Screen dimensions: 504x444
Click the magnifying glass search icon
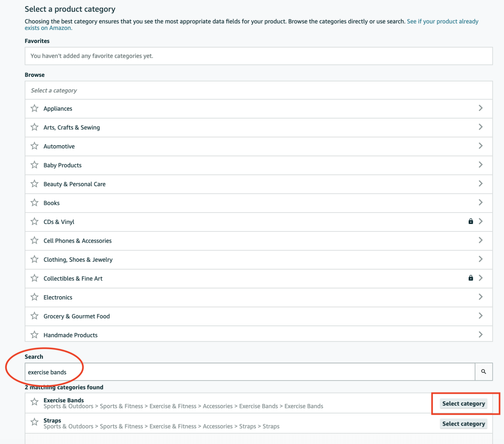pos(484,371)
